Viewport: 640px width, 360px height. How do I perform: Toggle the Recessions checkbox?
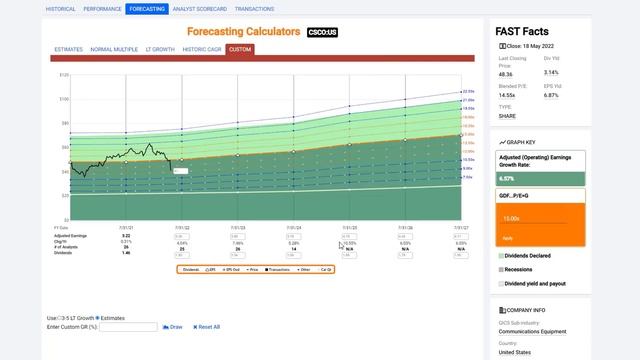[501, 270]
